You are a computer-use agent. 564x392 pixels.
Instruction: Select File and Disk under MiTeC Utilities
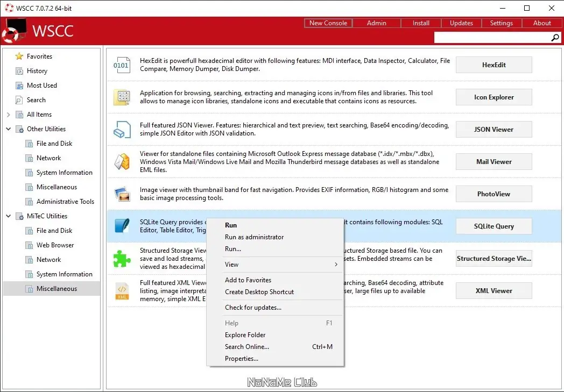click(x=54, y=231)
